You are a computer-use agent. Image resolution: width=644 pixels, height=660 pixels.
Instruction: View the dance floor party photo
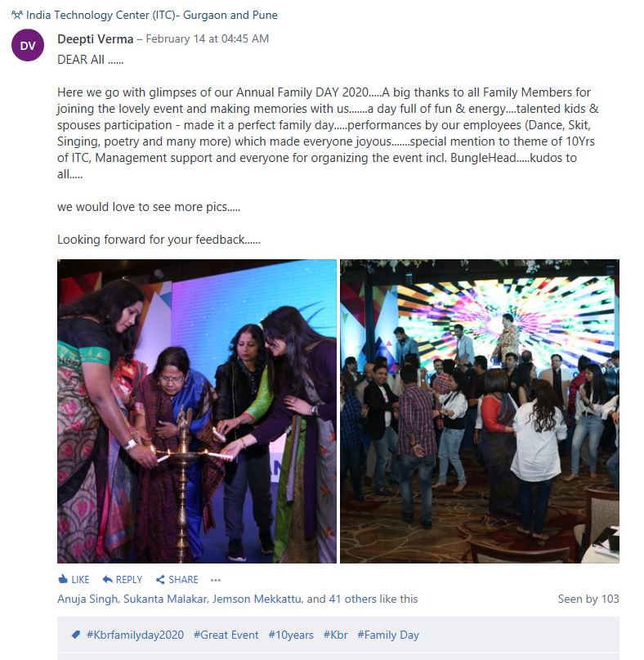pos(480,411)
